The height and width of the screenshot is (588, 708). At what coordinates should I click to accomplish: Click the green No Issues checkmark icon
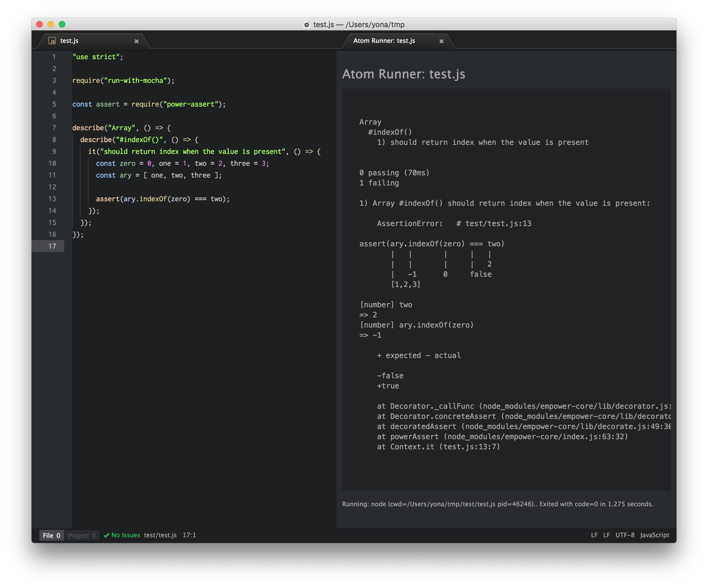pyautogui.click(x=107, y=535)
